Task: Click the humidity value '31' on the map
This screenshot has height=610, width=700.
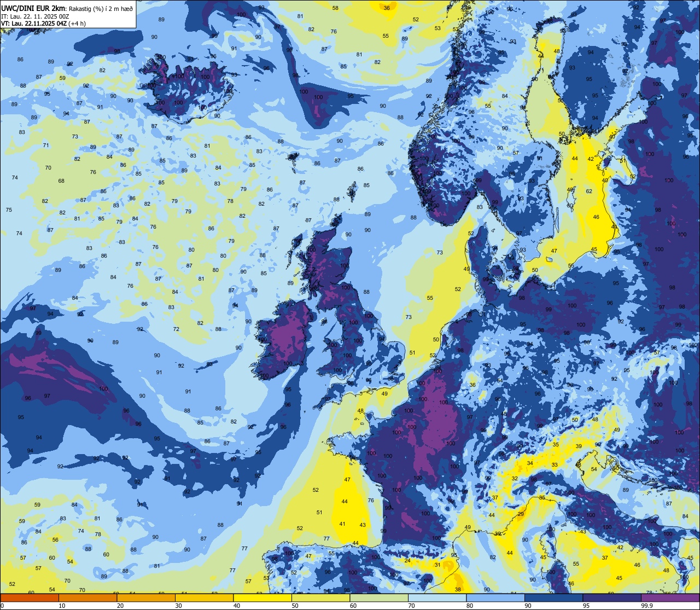Action: [x=437, y=565]
